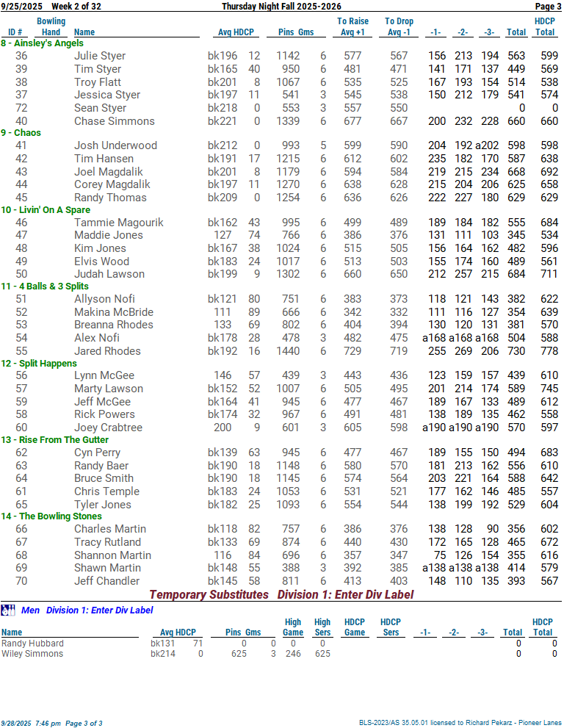Select team heading 11 - 4 Balls & 3 Splits
564x728 pixels.
pyautogui.click(x=45, y=286)
